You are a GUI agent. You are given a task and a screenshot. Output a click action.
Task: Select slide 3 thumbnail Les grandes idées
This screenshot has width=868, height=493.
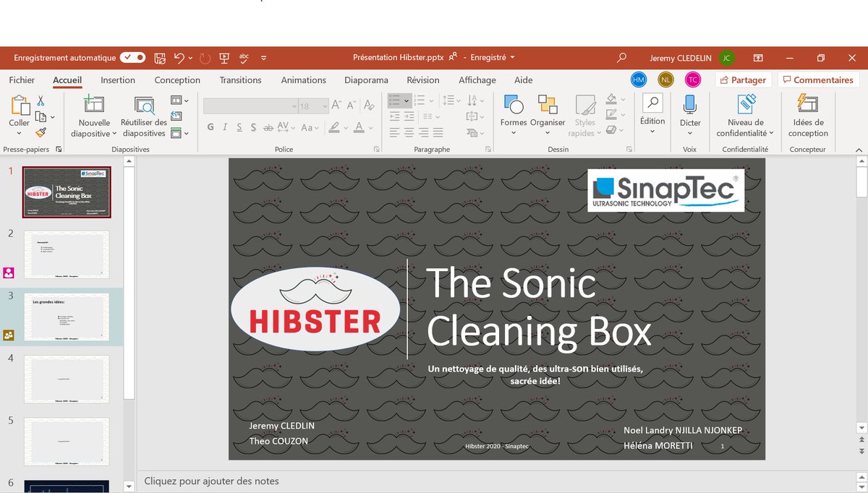(67, 317)
